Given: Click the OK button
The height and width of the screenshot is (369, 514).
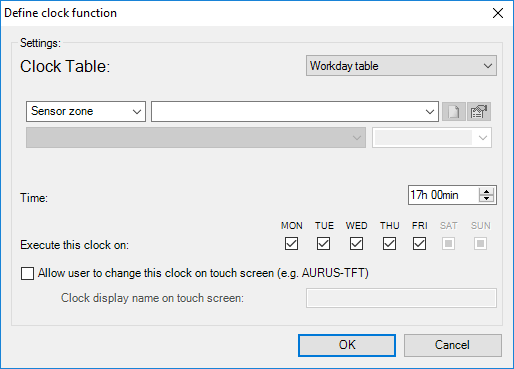Looking at the screenshot, I should 347,345.
